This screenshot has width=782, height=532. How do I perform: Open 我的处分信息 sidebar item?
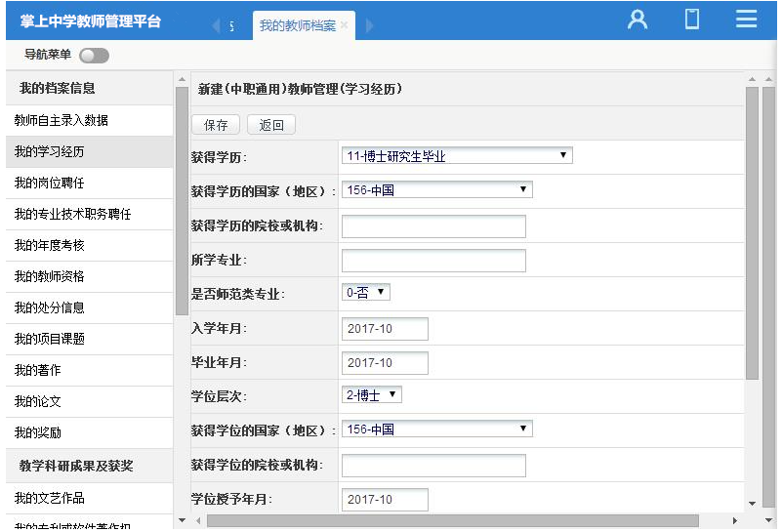click(89, 307)
